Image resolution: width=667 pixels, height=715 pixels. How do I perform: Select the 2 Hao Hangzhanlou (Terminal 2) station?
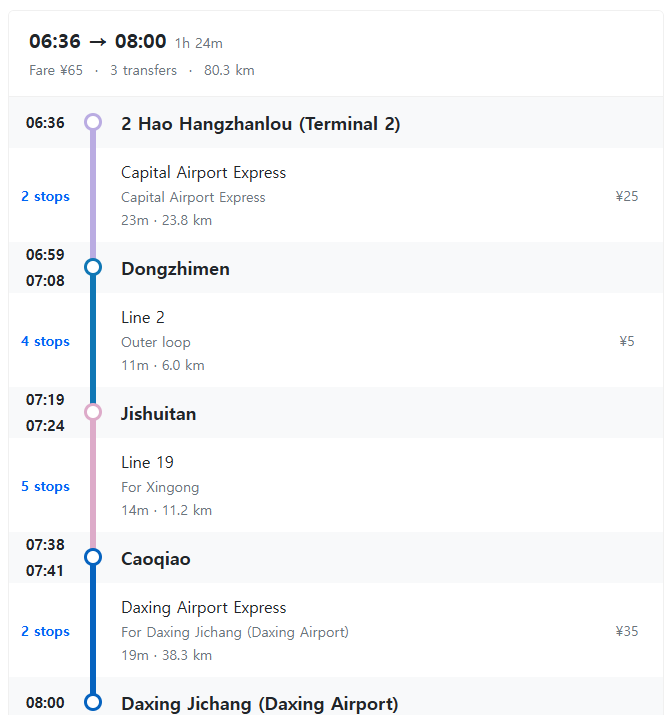coord(260,124)
